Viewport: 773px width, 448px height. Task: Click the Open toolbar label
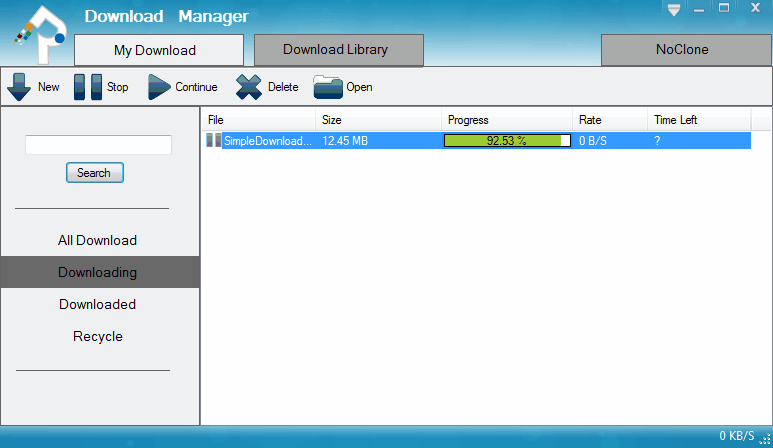pos(359,87)
